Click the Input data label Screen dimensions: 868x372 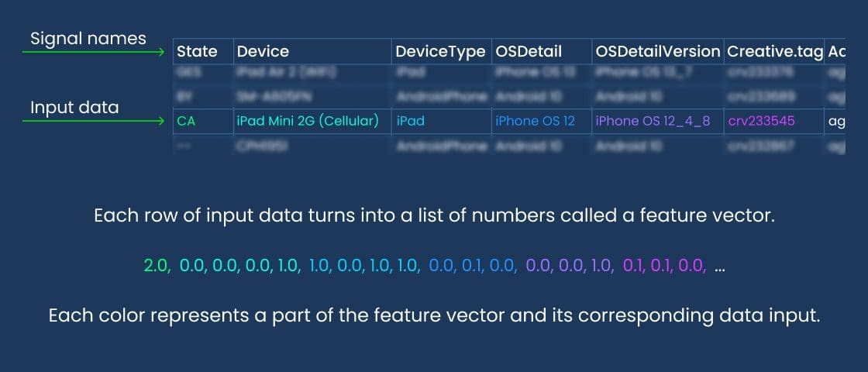(74, 108)
